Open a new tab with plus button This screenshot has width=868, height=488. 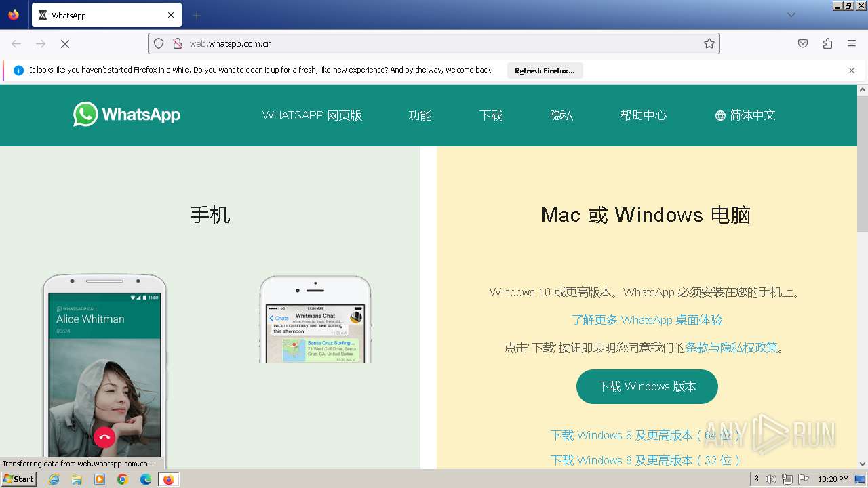point(196,15)
